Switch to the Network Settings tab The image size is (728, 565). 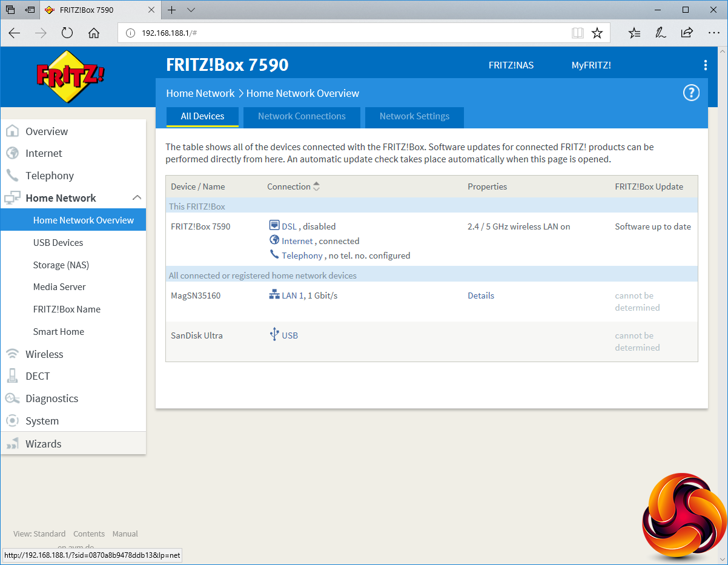(414, 116)
